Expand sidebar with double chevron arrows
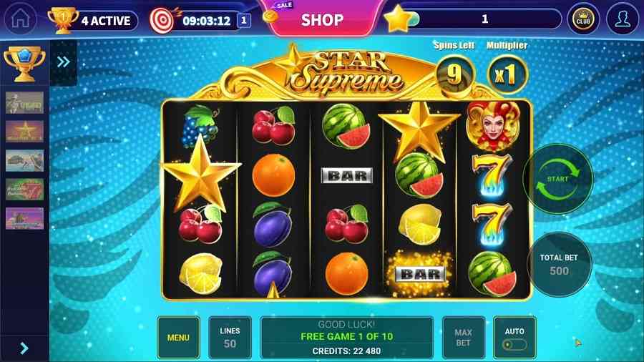644x362 pixels. point(63,62)
